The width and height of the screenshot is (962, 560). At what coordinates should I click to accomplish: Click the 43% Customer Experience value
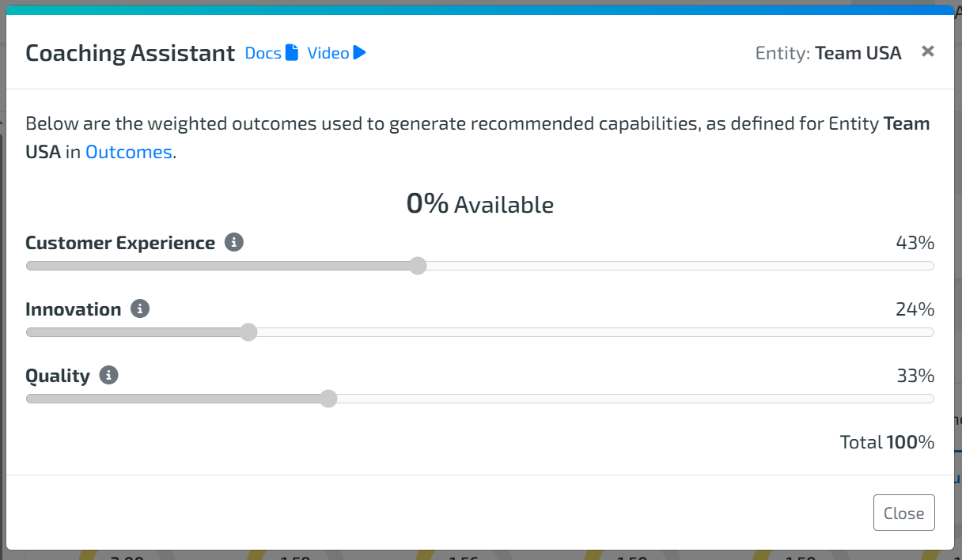coord(915,243)
